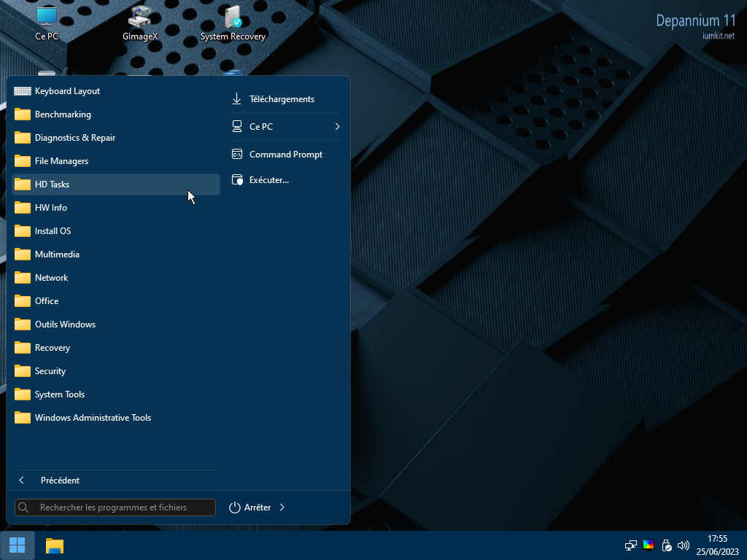The width and height of the screenshot is (747, 560).
Task: Click the search magnifier icon
Action: [x=23, y=507]
